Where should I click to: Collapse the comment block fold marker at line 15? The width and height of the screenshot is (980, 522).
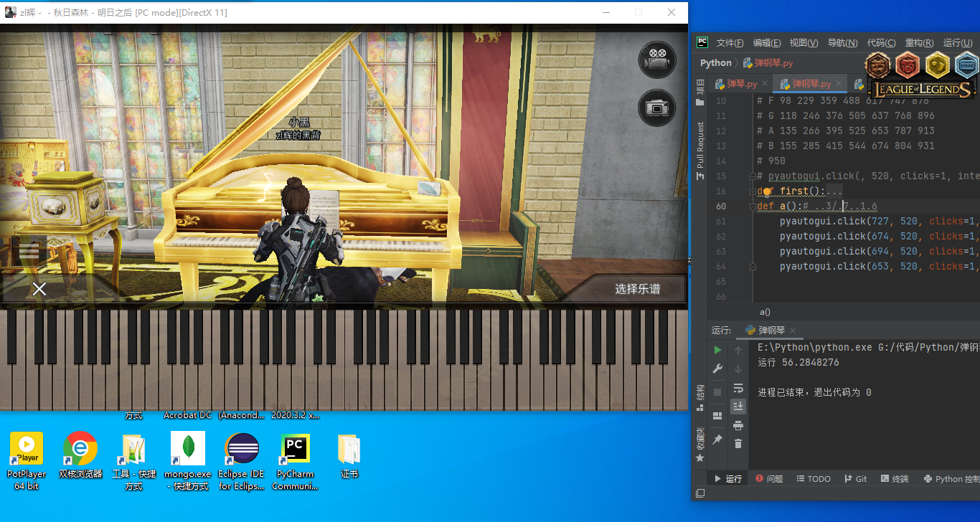753,176
